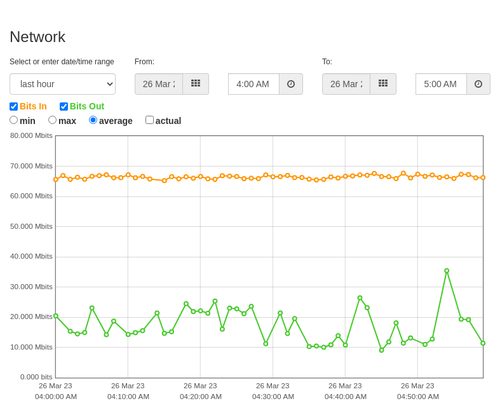The height and width of the screenshot is (403, 500).
Task: Click the first green Bits Out point at 04:00
Action: coord(56,316)
